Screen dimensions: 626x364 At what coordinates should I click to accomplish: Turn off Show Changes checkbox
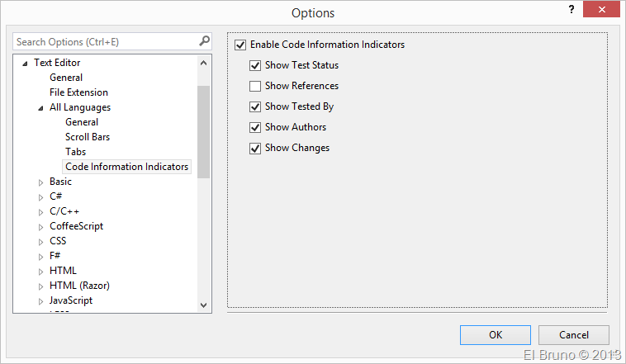coord(255,148)
